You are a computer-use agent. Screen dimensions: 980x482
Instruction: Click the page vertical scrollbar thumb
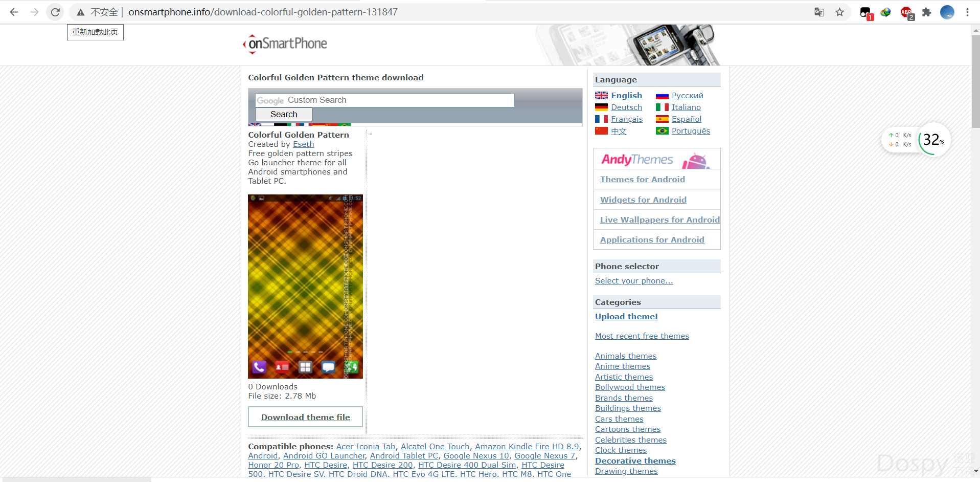tap(975, 82)
